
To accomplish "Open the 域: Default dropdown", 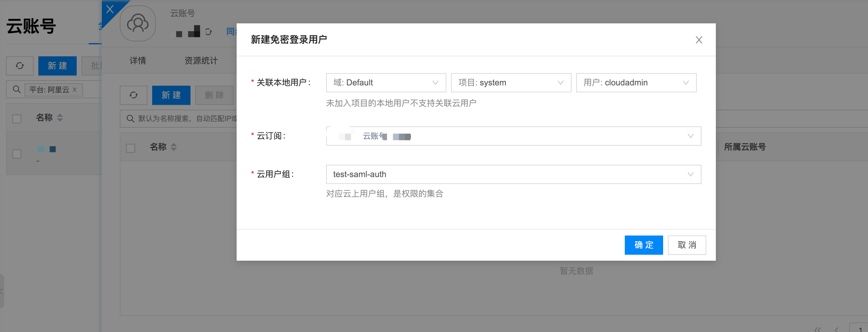I will [x=386, y=83].
